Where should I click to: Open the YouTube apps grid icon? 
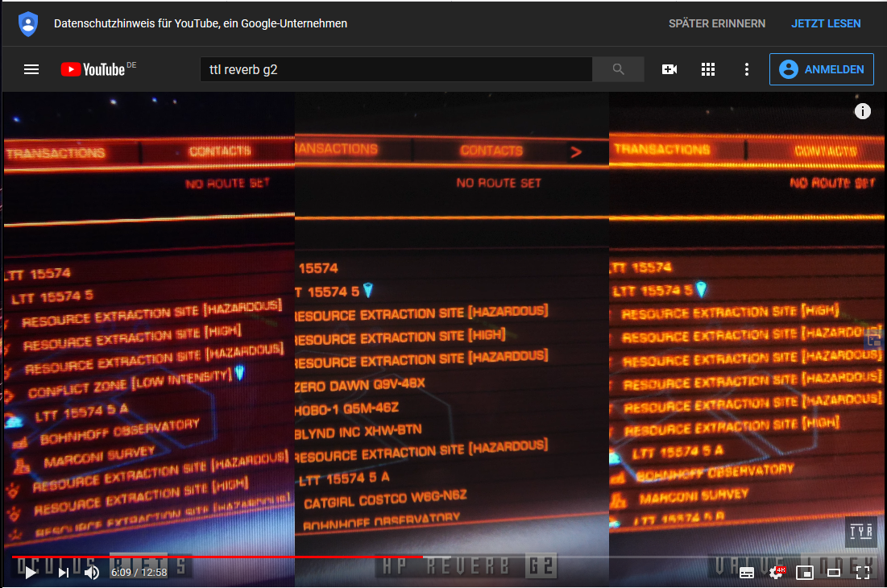[x=708, y=69]
